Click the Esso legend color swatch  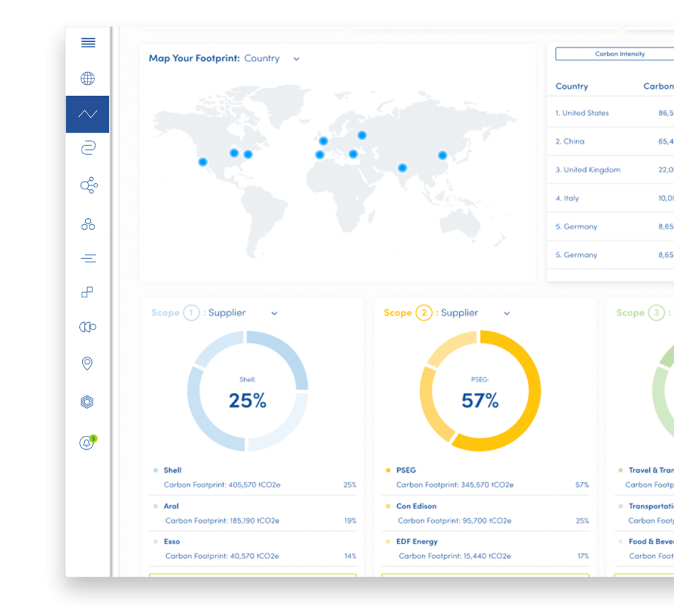point(155,542)
